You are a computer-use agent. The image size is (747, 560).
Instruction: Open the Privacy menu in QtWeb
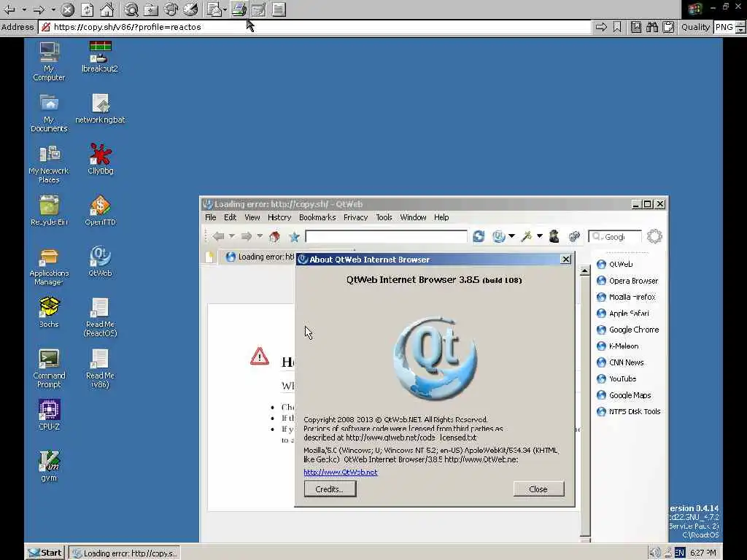[355, 217]
